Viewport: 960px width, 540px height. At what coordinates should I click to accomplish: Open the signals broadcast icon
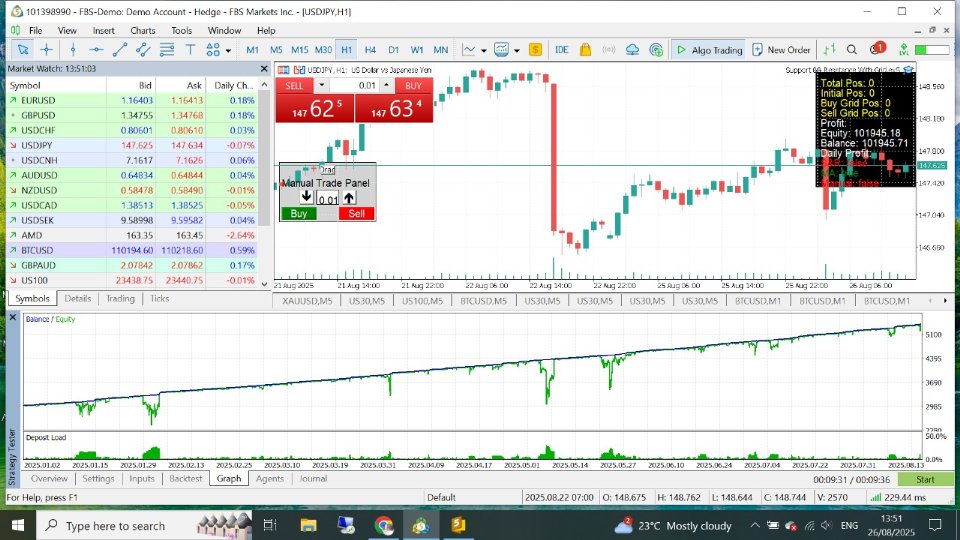(x=609, y=50)
